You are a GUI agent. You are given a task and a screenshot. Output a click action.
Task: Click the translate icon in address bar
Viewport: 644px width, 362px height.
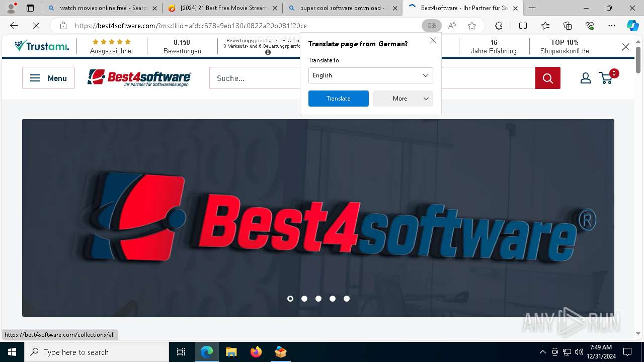click(x=431, y=26)
